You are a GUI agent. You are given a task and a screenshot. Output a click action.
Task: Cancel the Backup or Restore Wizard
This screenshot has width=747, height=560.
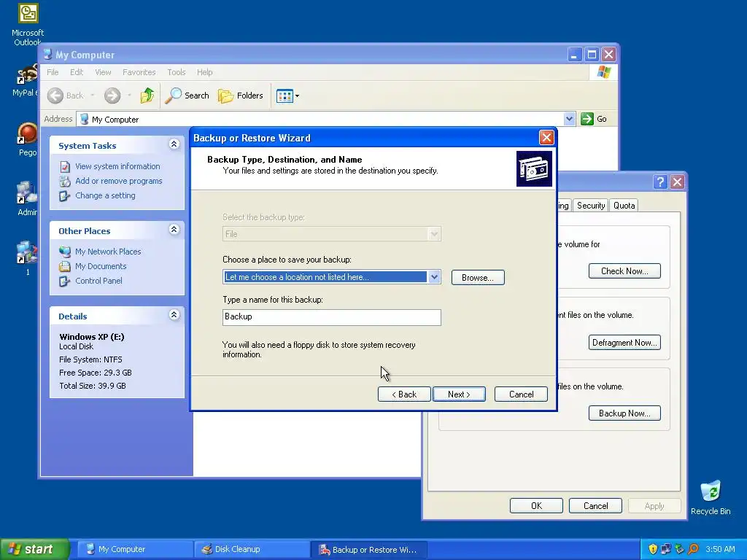coord(521,394)
